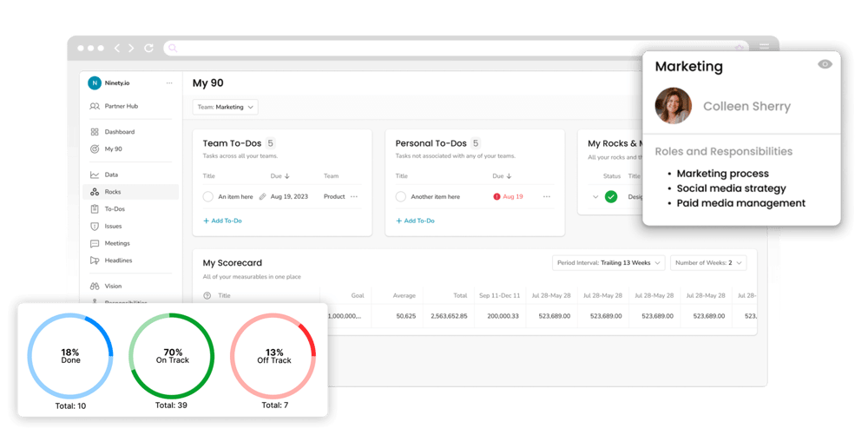Click the Total: 10 label
Screen dimensions: 868x435
pos(70,405)
